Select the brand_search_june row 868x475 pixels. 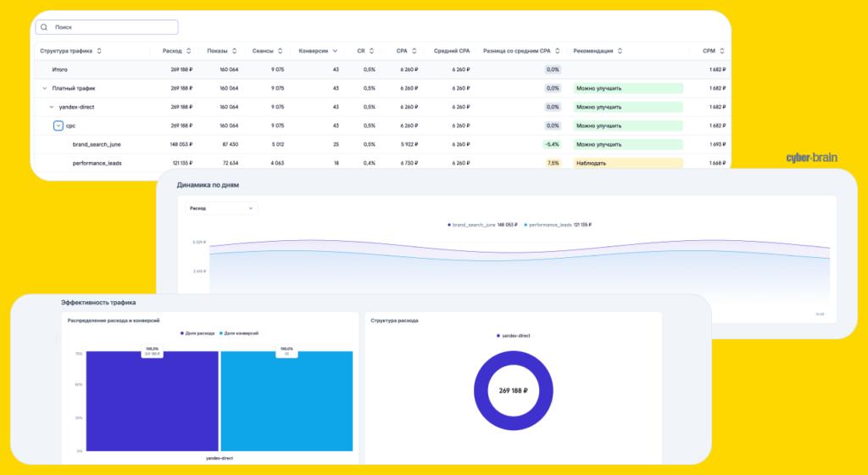[x=382, y=144]
